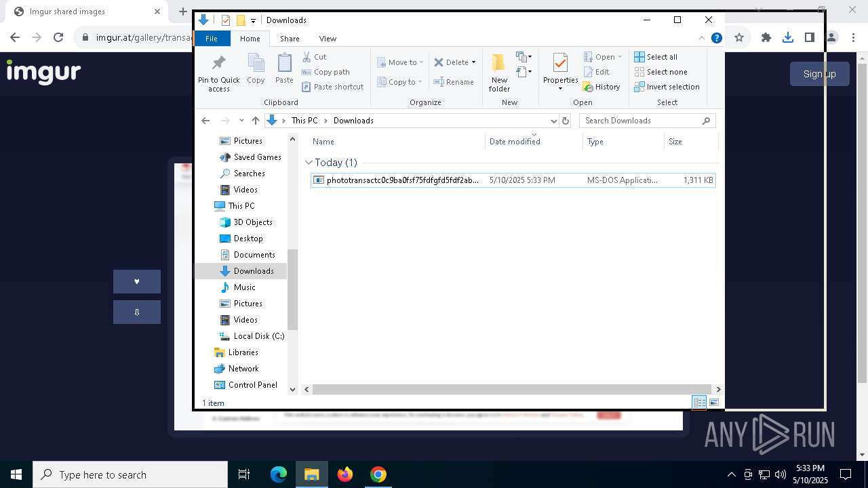
Task: Open Firefox from taskbar
Action: click(x=345, y=474)
